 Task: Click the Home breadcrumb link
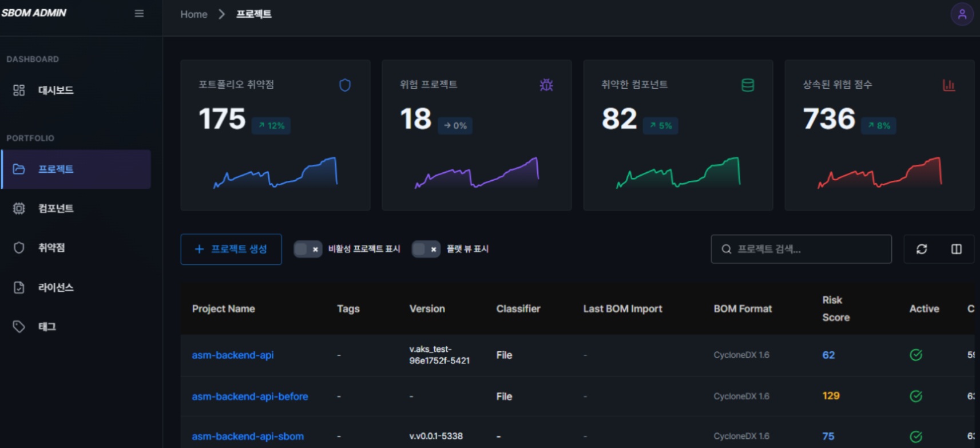tap(194, 14)
